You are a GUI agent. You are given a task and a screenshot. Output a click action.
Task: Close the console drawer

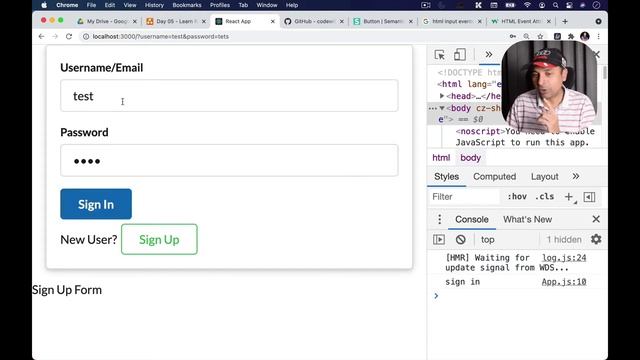(596, 219)
